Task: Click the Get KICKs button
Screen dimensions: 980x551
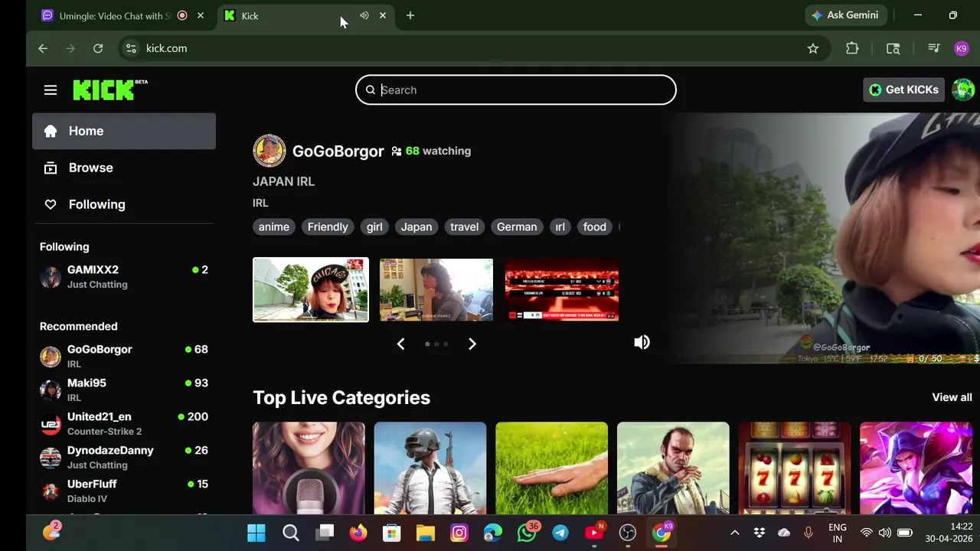Action: (903, 90)
